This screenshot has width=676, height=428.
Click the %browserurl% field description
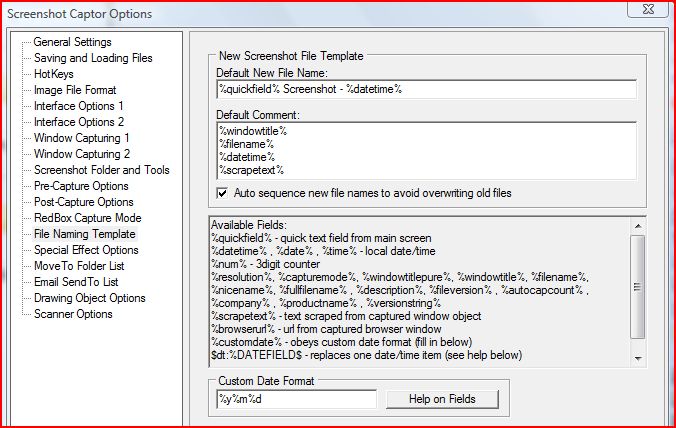click(x=326, y=329)
